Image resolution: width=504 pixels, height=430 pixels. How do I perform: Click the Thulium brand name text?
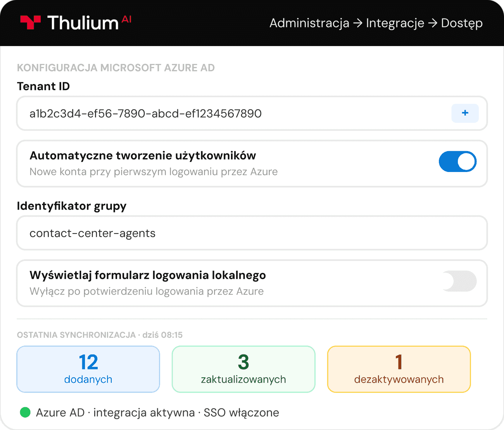[x=83, y=23]
